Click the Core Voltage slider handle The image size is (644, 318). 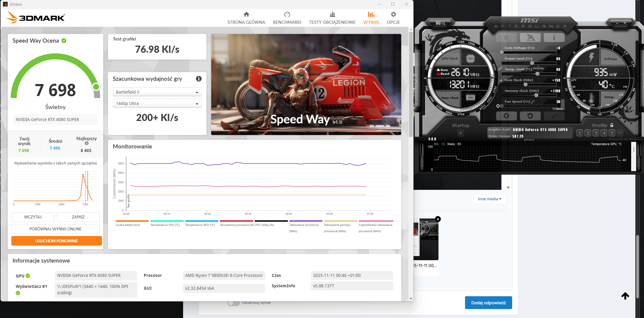(502, 52)
